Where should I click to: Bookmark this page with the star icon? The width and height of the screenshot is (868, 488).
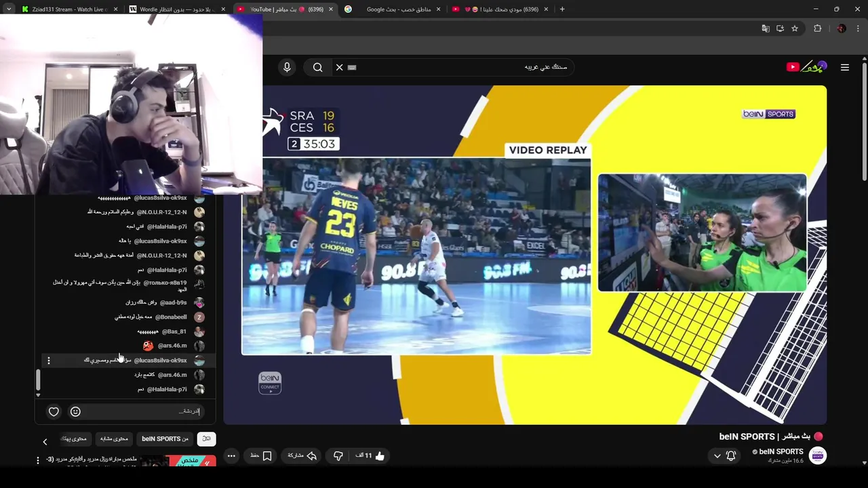[795, 28]
